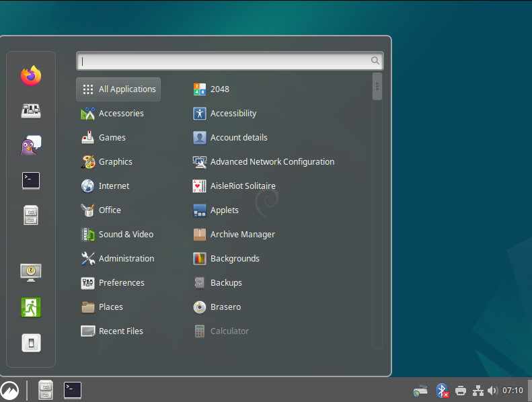
Task: Click the sound volume tray icon
Action: 492,391
